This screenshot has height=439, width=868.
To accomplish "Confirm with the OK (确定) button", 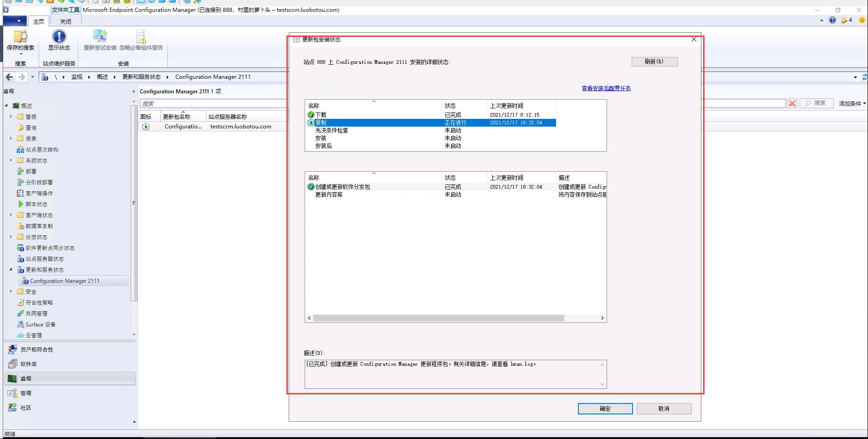I will tap(605, 408).
